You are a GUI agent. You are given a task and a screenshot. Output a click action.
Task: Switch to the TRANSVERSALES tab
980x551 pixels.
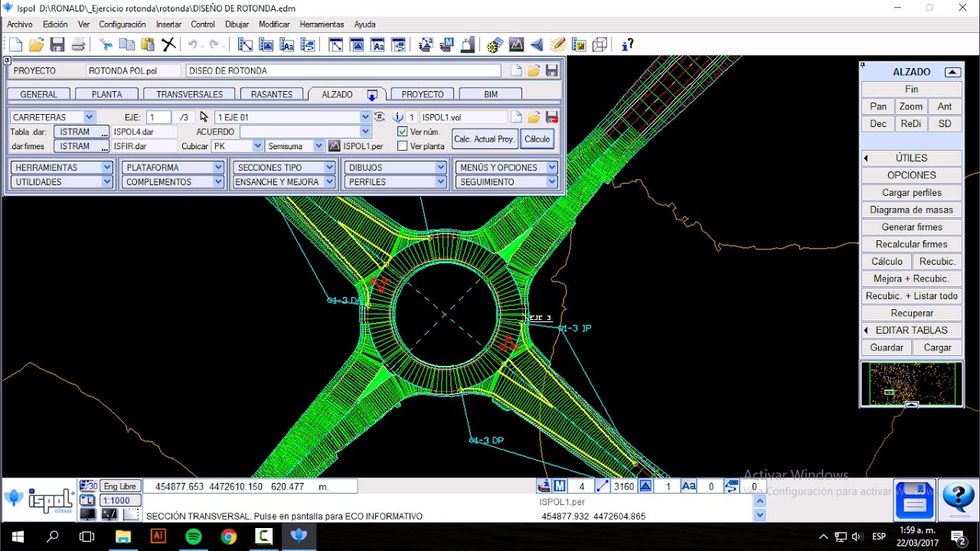coord(189,94)
